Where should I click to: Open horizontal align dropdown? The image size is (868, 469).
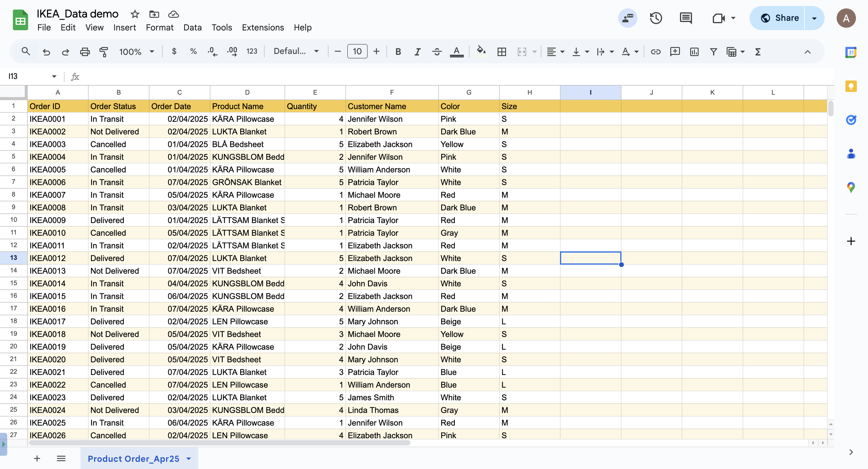click(555, 52)
